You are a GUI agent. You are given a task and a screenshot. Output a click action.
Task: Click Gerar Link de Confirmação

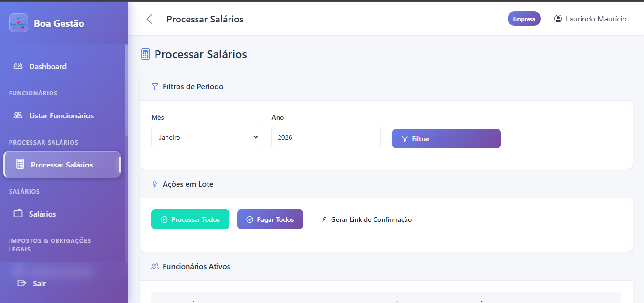366,219
